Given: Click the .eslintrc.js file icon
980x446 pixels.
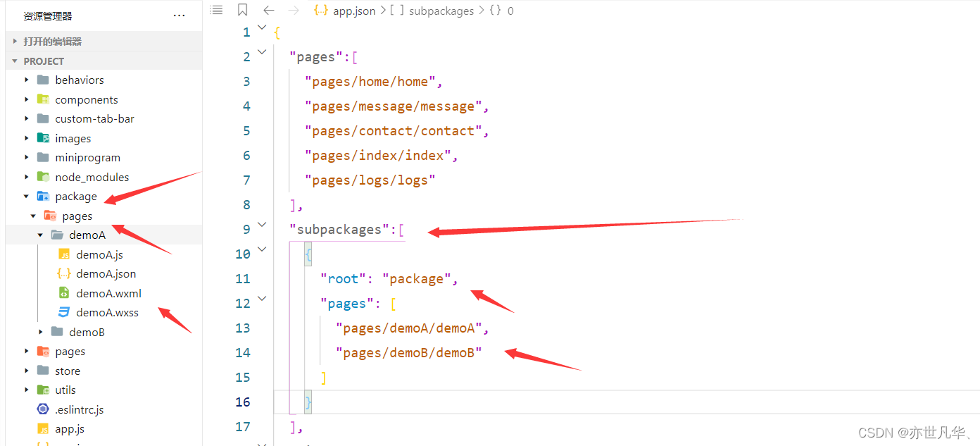Looking at the screenshot, I should click(x=43, y=409).
